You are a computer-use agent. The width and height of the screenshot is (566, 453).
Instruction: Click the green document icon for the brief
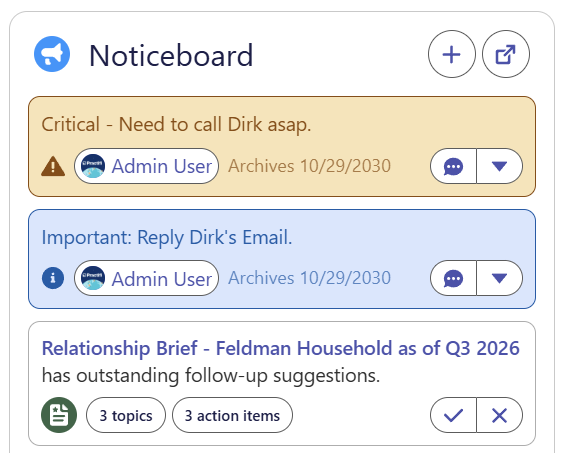tap(59, 415)
